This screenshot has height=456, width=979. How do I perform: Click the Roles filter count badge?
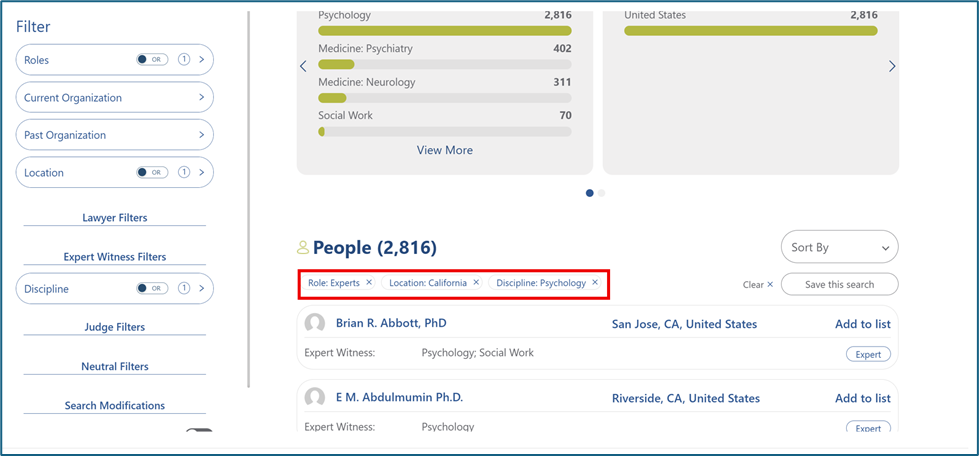pyautogui.click(x=184, y=60)
